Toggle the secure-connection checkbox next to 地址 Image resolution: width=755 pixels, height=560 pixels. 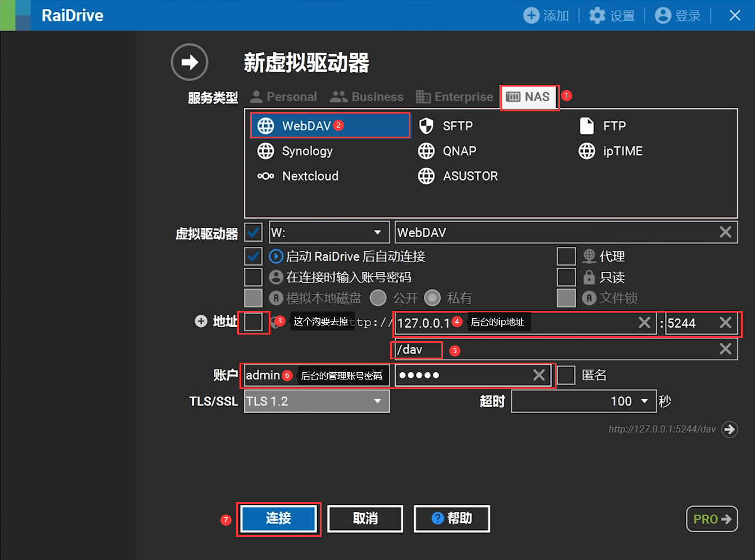[254, 322]
